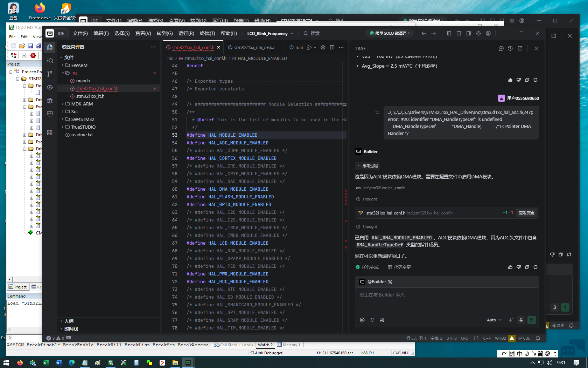Toggle the right side AI panel layout

click(469, 33)
